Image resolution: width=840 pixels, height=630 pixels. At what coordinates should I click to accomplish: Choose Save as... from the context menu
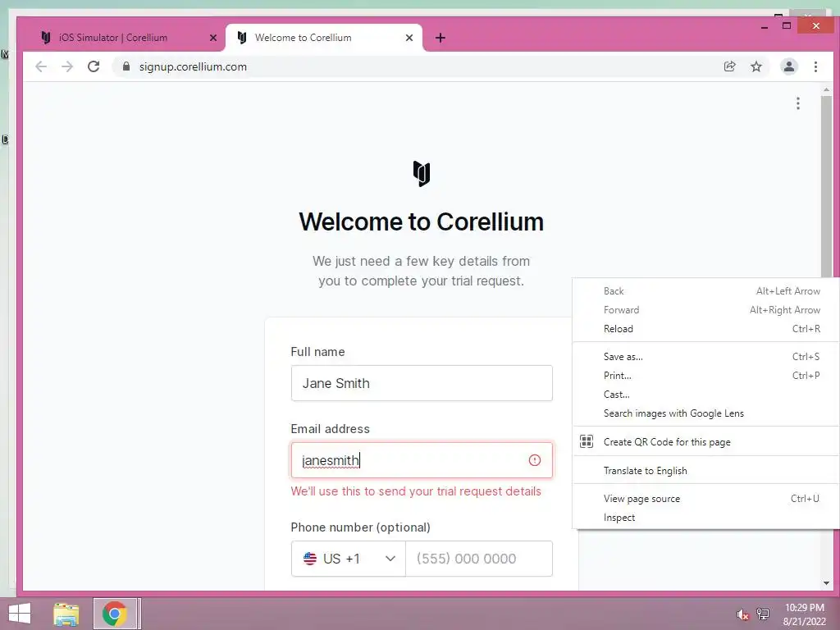tap(705, 357)
